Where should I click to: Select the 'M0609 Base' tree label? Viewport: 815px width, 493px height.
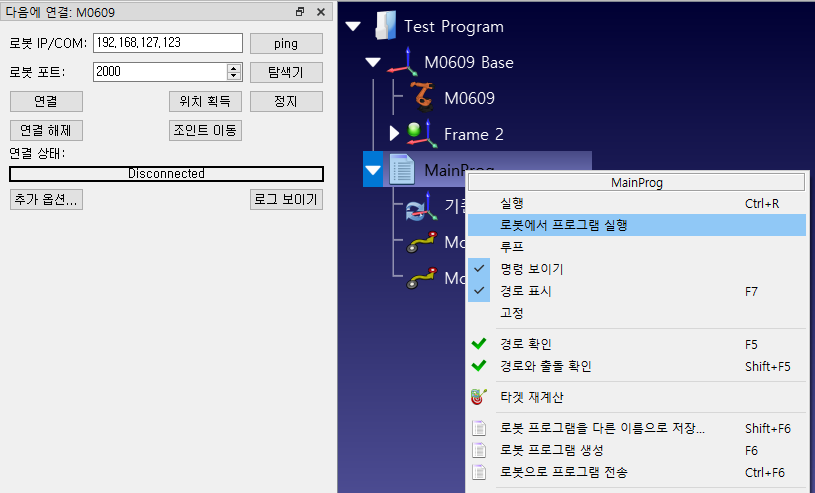469,62
